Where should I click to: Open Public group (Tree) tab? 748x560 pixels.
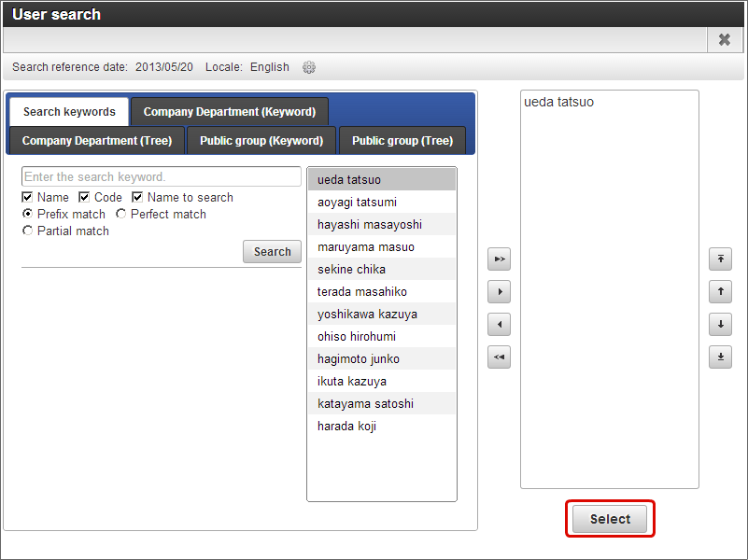pyautogui.click(x=402, y=141)
